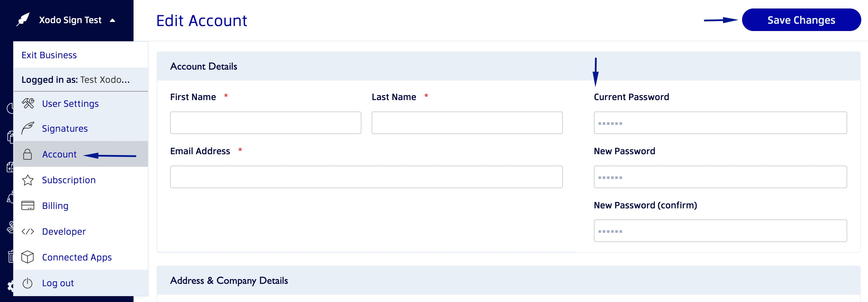Expand the Account Details section header

click(204, 66)
